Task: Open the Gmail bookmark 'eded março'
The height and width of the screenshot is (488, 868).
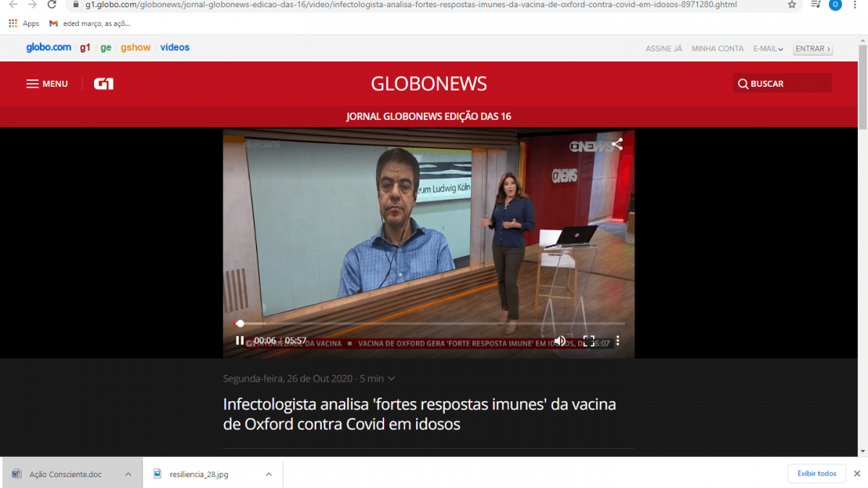Action: point(90,23)
